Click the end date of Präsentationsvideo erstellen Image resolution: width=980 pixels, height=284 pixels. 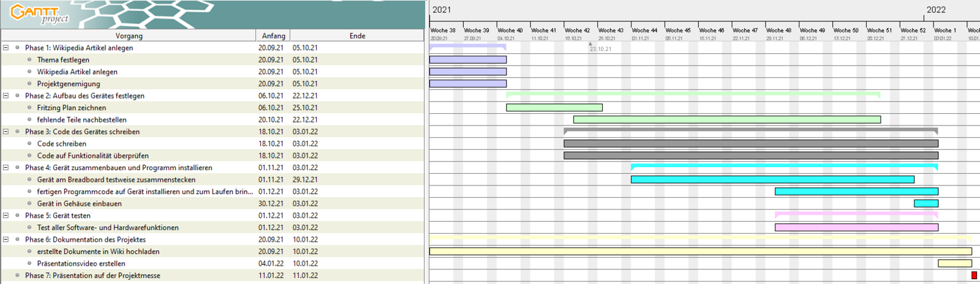point(305,264)
